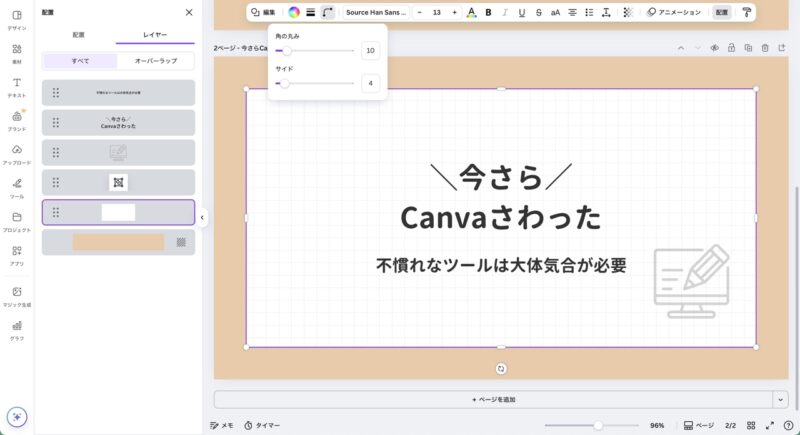Screen dimensions: 800x435
Task: Open the デザイン (Design) sidebar panel
Action: pos(17,20)
